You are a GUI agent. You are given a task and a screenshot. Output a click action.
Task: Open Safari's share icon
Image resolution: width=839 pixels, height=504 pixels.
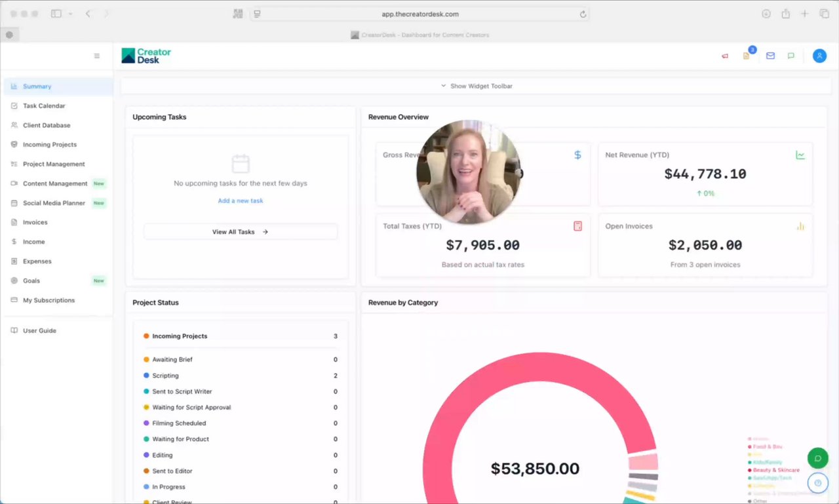[x=785, y=14]
